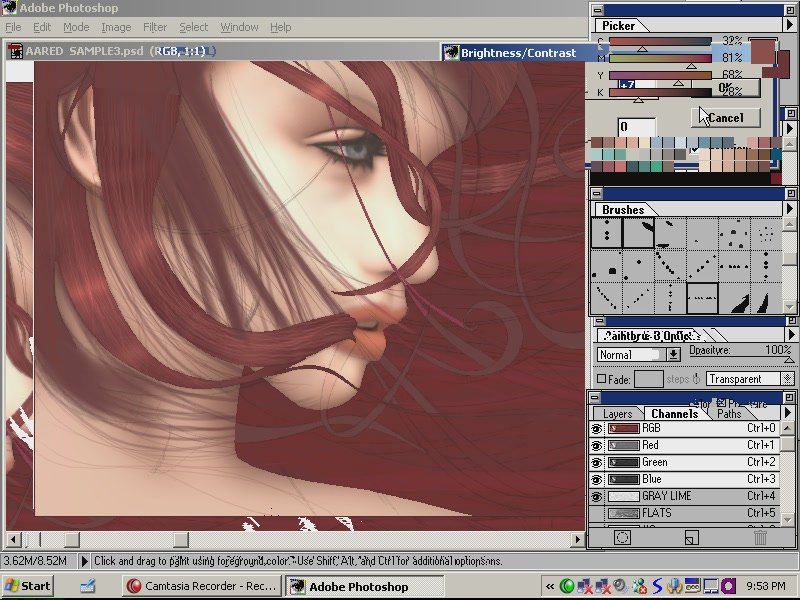The height and width of the screenshot is (600, 800).
Task: Hide the RGB composite channel eye
Action: coord(596,429)
